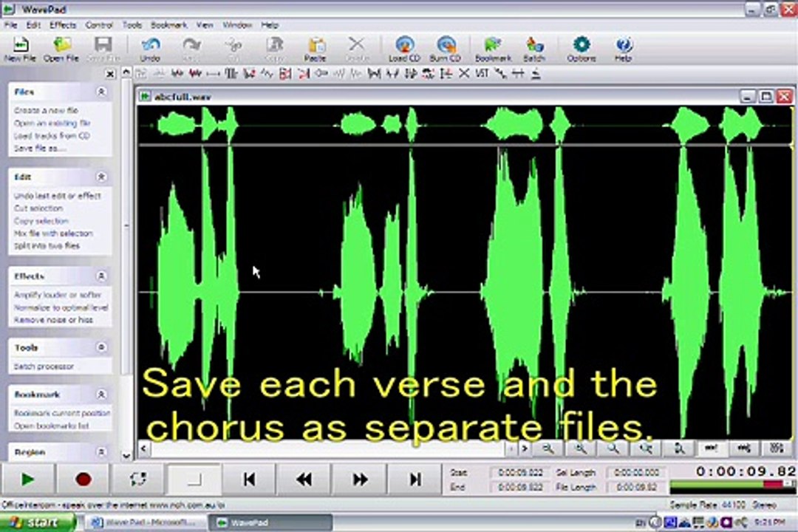This screenshot has height=532, width=798.
Task: Open the Tools menu
Action: pyautogui.click(x=132, y=25)
